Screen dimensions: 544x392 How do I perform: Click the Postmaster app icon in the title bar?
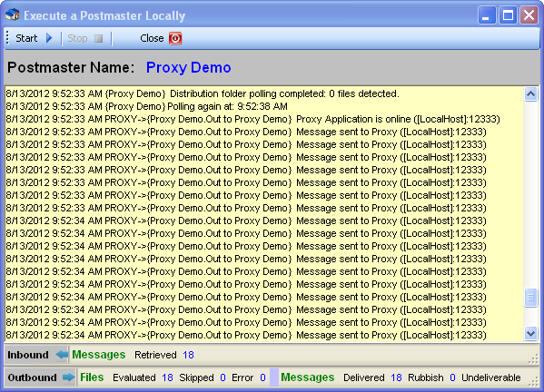(x=12, y=15)
